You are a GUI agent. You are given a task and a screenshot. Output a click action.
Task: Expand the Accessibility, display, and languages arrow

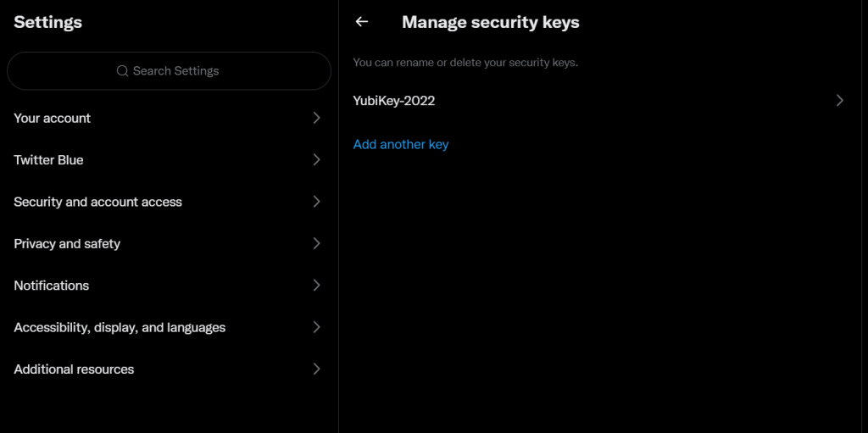[317, 327]
